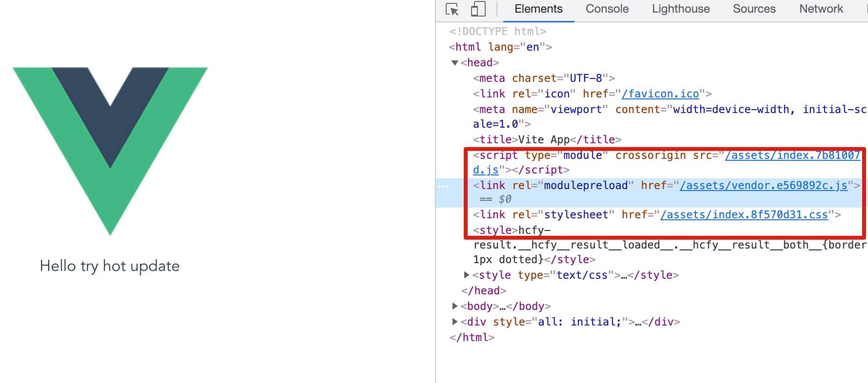Click the crossorigin attribute in script tag
The image size is (868, 383).
tap(651, 155)
